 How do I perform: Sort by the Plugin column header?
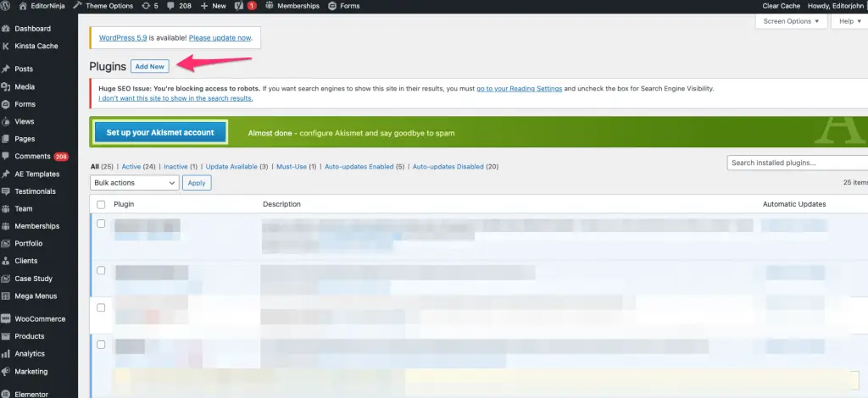pos(124,204)
